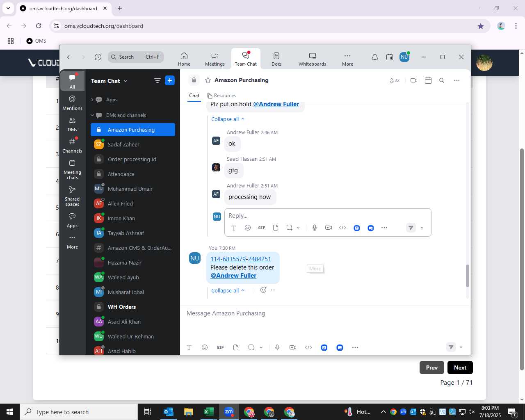Screen dimensions: 525x420
Task: Open screenshot options dropdown in reply box
Action: point(298,228)
